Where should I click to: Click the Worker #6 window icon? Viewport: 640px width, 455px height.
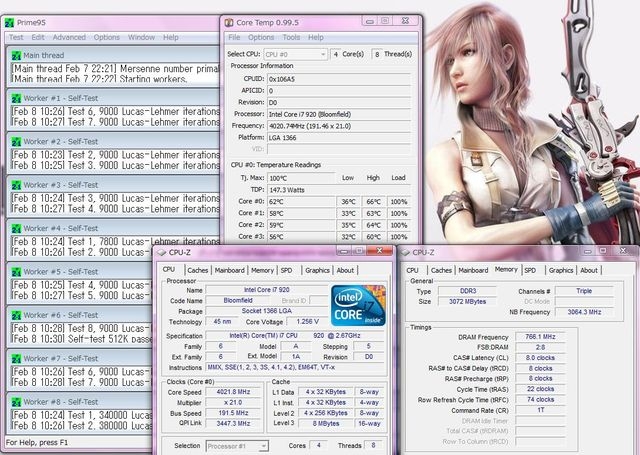pyautogui.click(x=16, y=315)
